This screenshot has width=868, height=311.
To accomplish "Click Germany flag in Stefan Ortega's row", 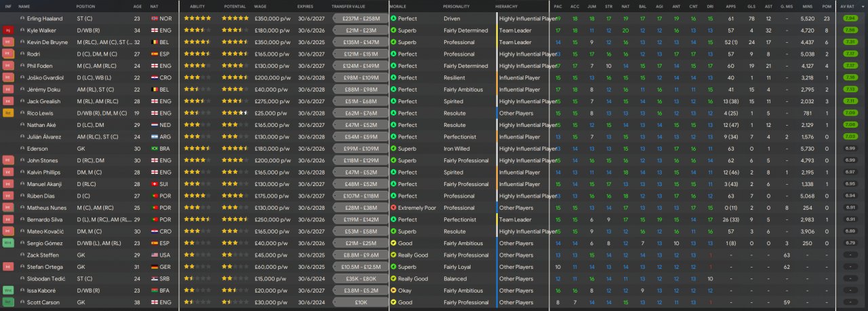I will (x=155, y=267).
